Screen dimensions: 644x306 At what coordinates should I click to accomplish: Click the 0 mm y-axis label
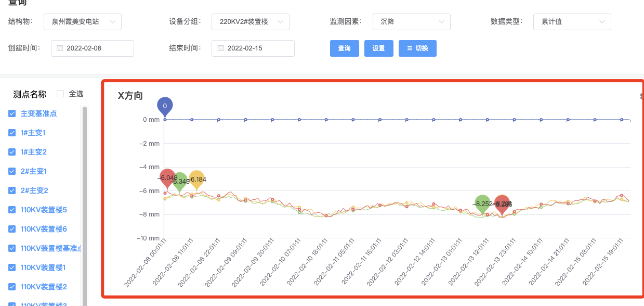coord(151,120)
